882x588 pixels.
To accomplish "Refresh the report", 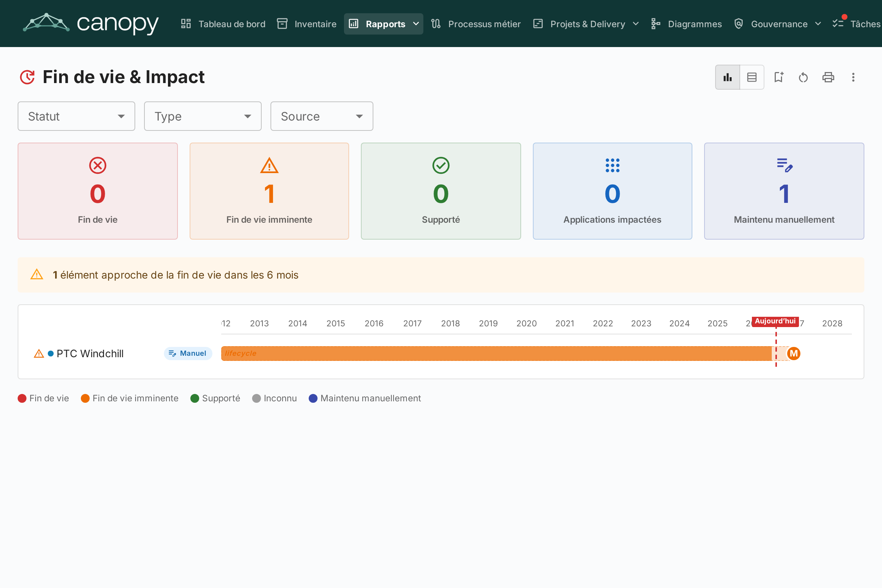I will click(x=803, y=77).
